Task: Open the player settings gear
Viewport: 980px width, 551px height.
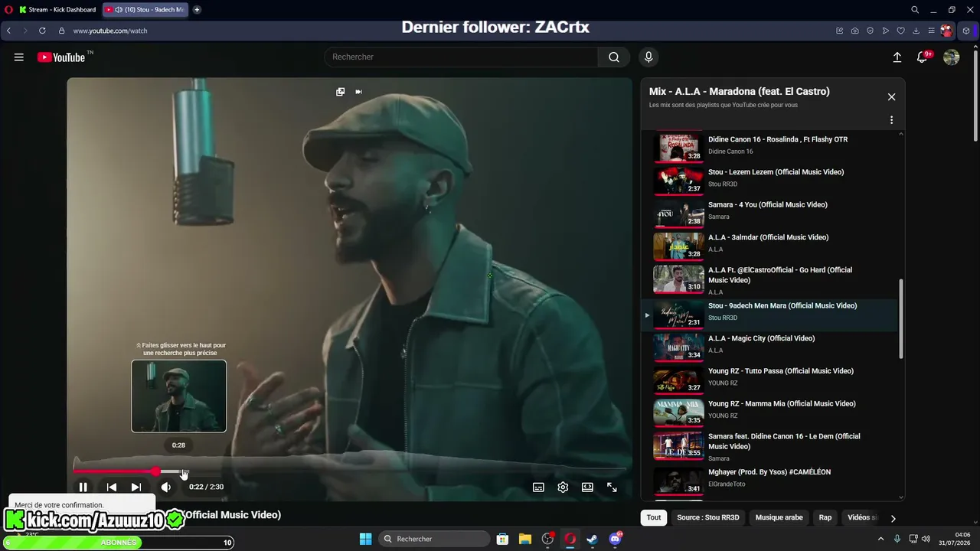Action: 563,487
